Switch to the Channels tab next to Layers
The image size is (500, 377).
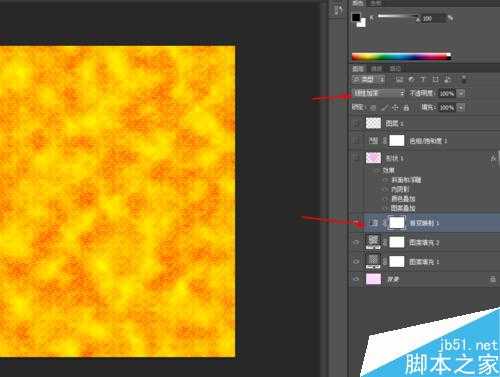tap(376, 69)
